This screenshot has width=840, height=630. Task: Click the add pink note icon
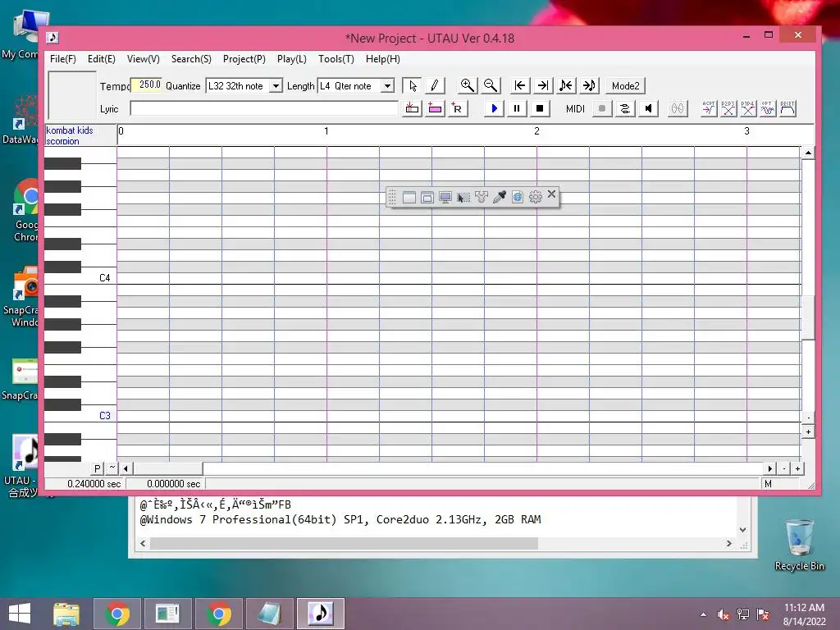[x=435, y=109]
